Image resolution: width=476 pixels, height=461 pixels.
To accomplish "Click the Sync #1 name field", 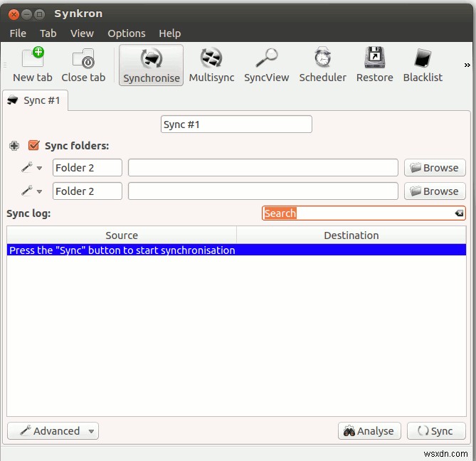I will (236, 124).
